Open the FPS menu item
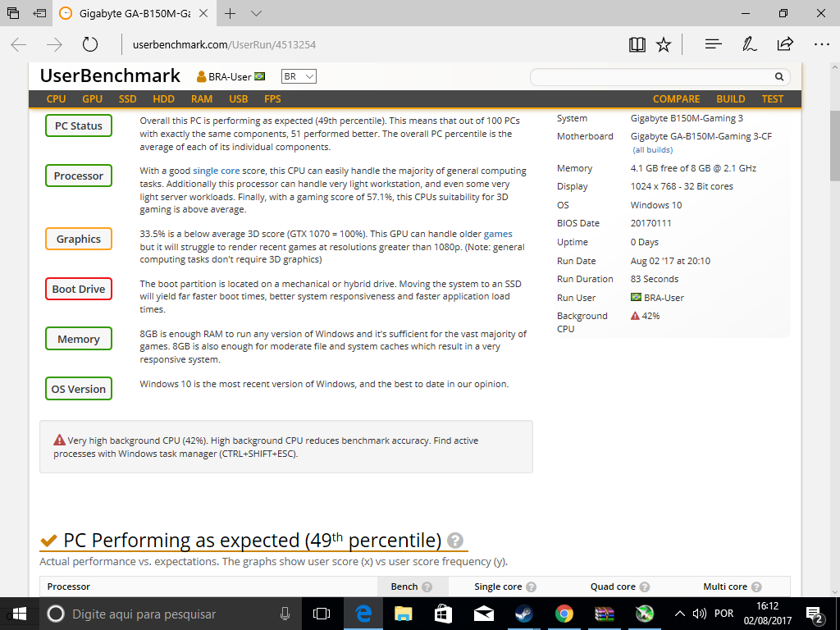Image resolution: width=840 pixels, height=630 pixels. (x=272, y=99)
